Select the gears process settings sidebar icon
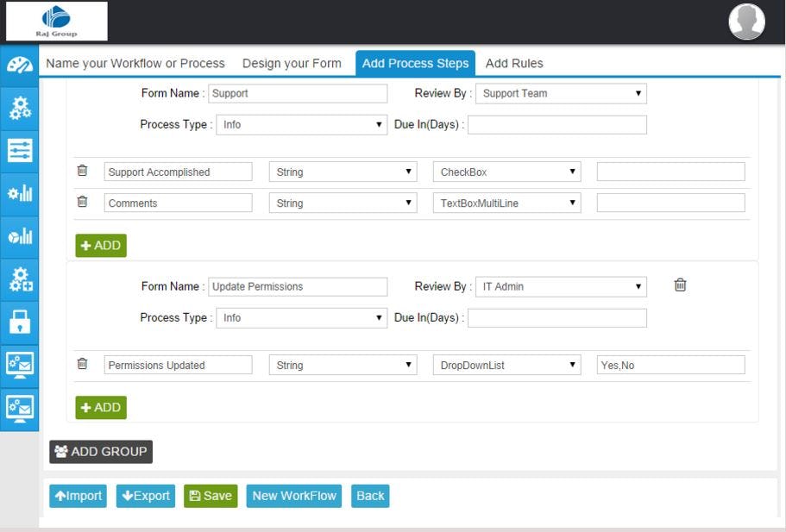 19,108
